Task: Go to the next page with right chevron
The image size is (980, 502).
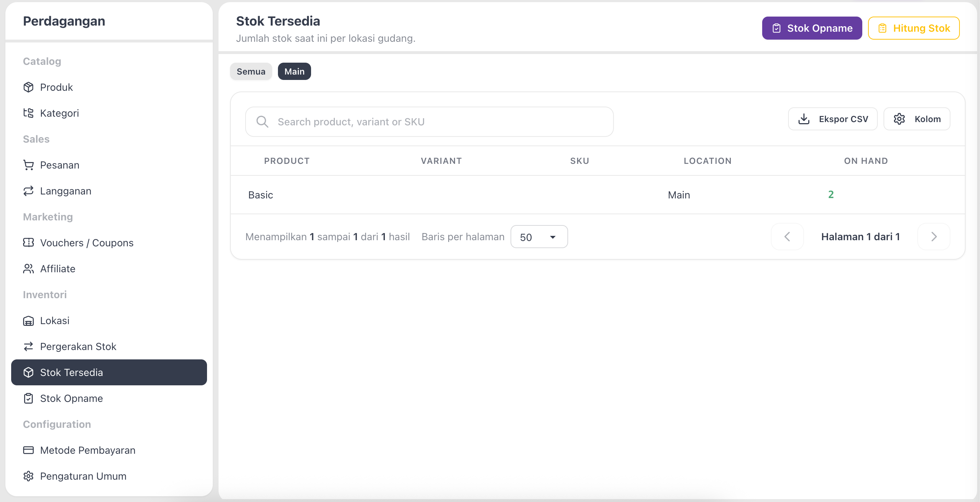Action: tap(934, 237)
